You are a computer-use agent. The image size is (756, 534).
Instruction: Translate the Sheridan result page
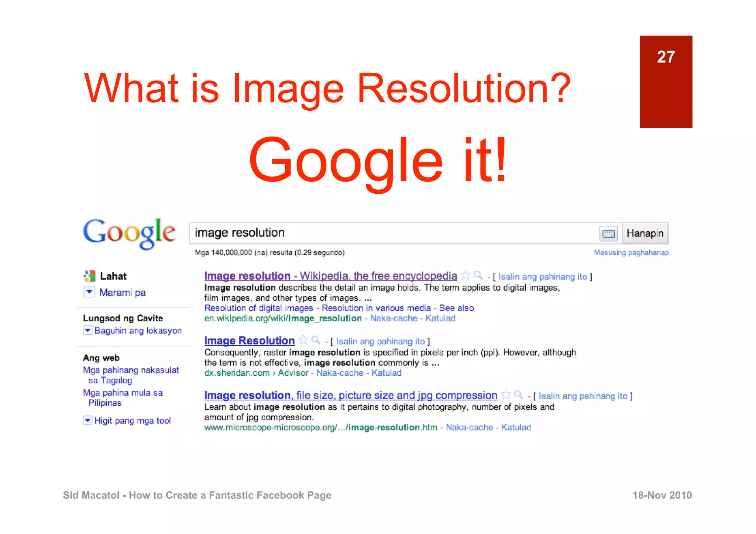tap(380, 341)
